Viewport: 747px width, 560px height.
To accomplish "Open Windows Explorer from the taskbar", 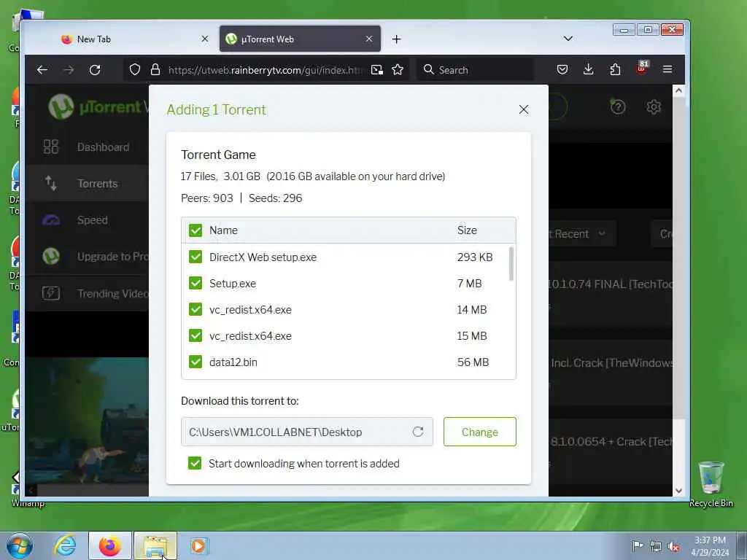I will (155, 545).
